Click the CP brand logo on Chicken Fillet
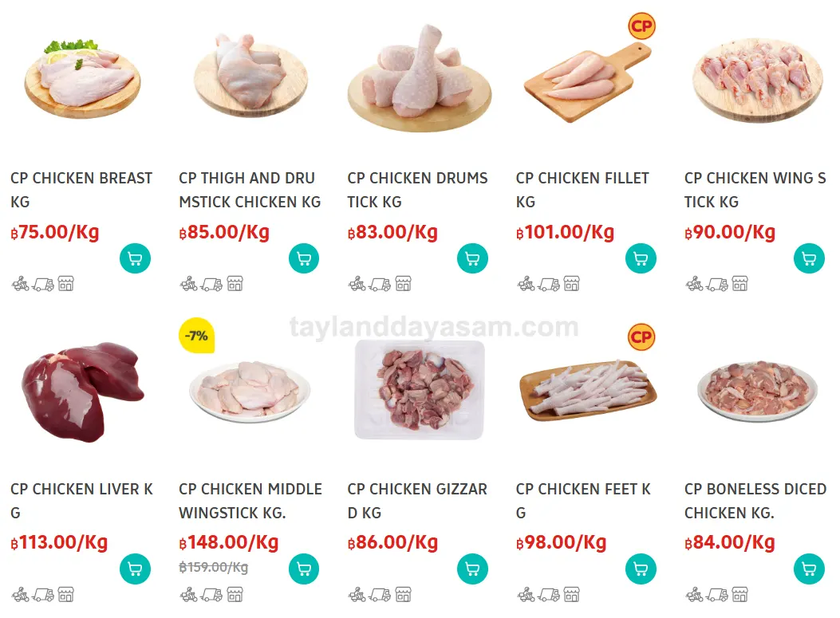Screen dimensions: 840x618 (x=641, y=26)
